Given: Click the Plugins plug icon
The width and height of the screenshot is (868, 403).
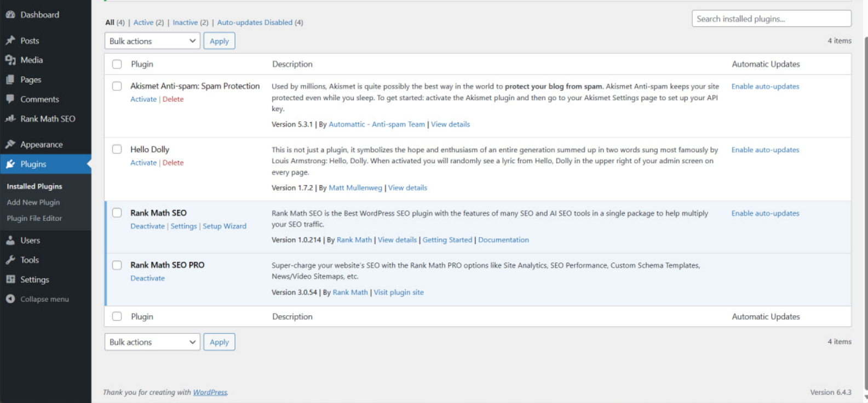Looking at the screenshot, I should pos(10,164).
